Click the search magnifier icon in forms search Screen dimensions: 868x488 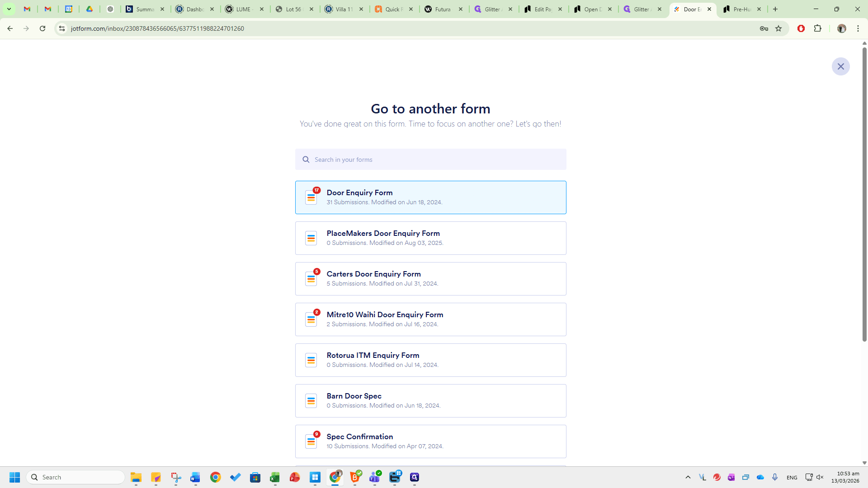306,160
